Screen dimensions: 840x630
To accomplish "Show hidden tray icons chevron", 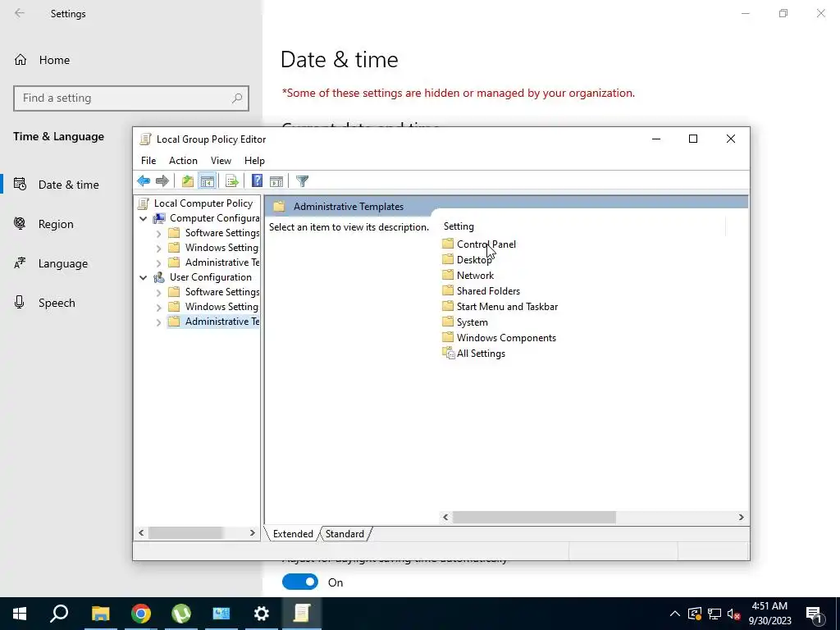I will (x=675, y=614).
